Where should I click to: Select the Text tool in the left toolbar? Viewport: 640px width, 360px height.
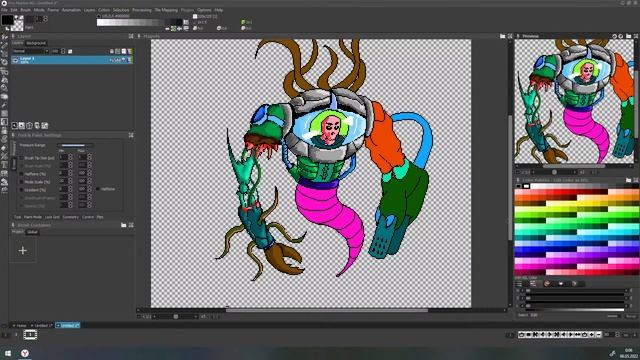click(x=4, y=165)
